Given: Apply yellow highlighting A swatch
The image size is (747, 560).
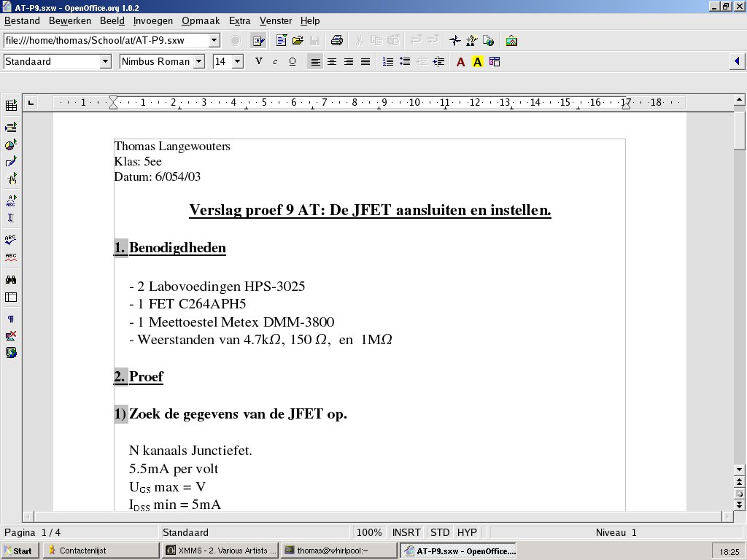Looking at the screenshot, I should point(477,62).
